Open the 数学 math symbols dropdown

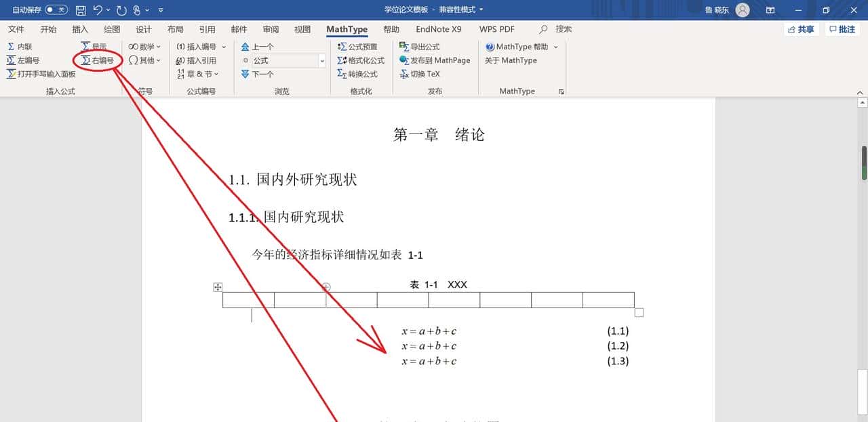pos(143,46)
